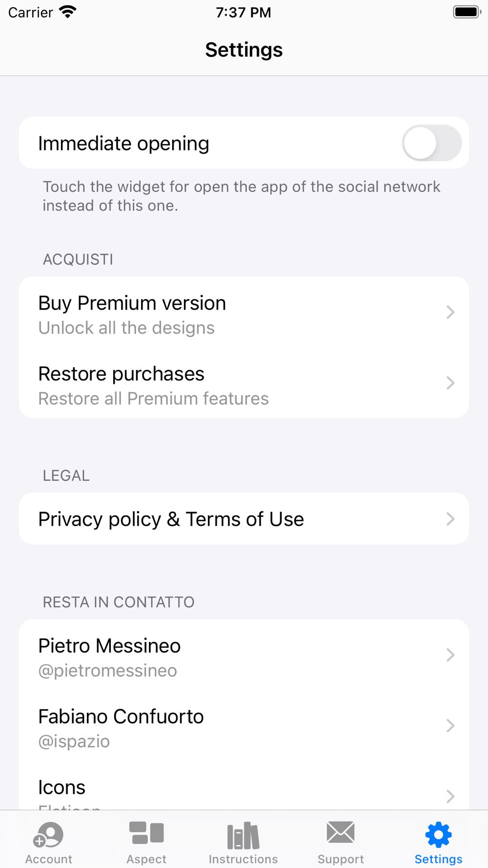This screenshot has width=488, height=868.
Task: Enable the Immediate opening switch
Action: [x=431, y=143]
